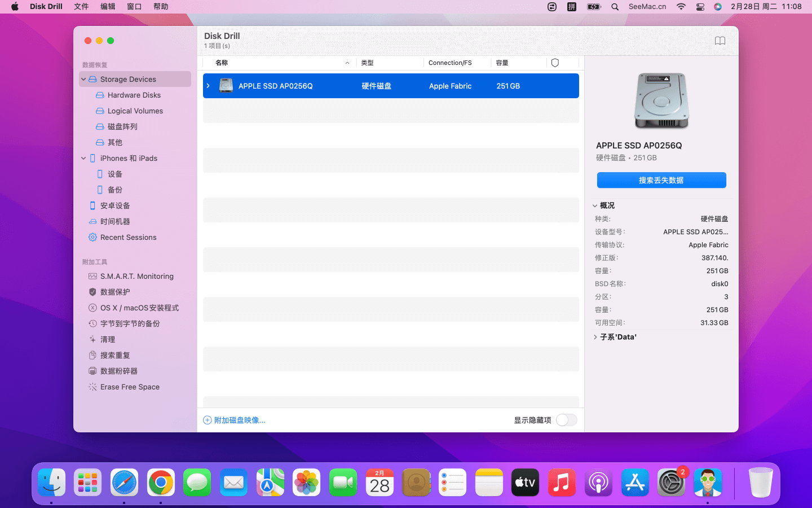Open the help book icon in title bar

pos(720,41)
